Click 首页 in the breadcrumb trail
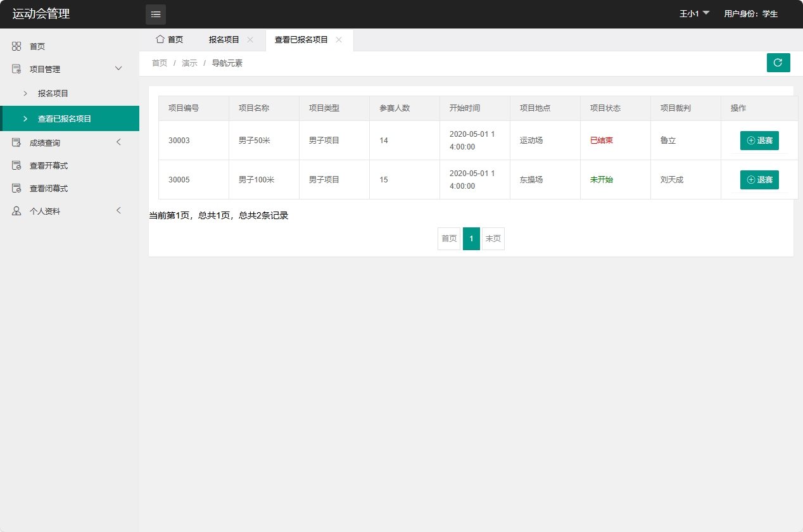Viewport: 803px width, 532px height. [159, 63]
